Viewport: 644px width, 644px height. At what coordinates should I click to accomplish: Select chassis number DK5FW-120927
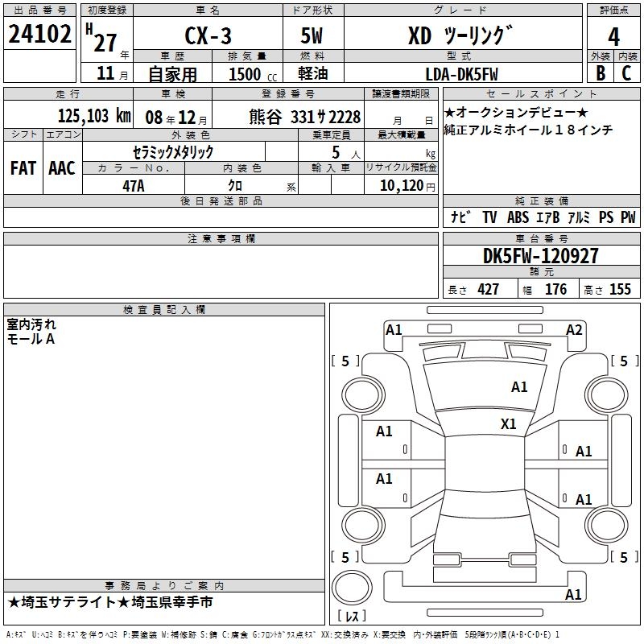pyautogui.click(x=540, y=256)
